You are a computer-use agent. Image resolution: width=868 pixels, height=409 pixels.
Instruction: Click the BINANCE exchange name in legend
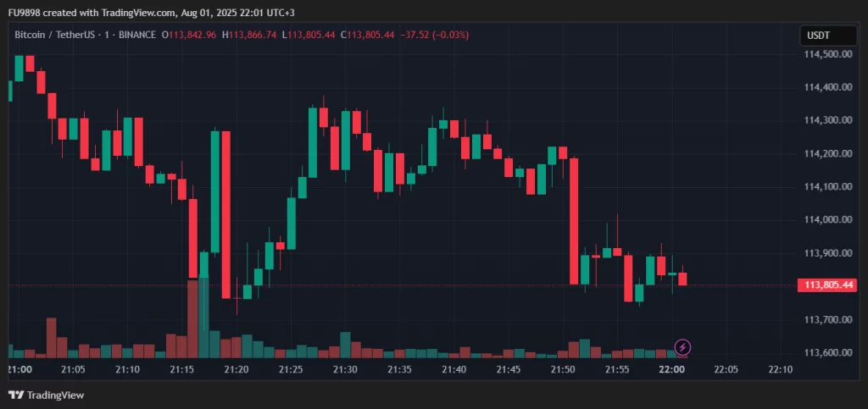pyautogui.click(x=136, y=35)
